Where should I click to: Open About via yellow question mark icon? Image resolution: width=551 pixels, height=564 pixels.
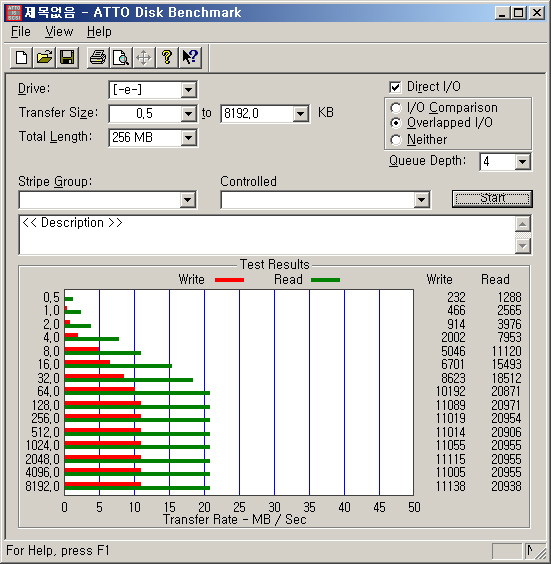coord(167,57)
